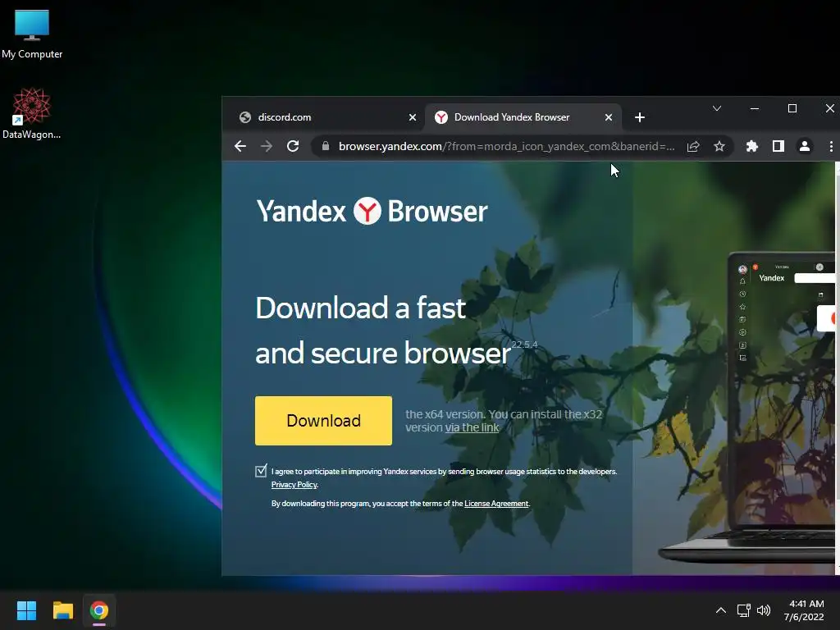
Task: Close the Download Yandex Browser tab
Action: pyautogui.click(x=609, y=117)
